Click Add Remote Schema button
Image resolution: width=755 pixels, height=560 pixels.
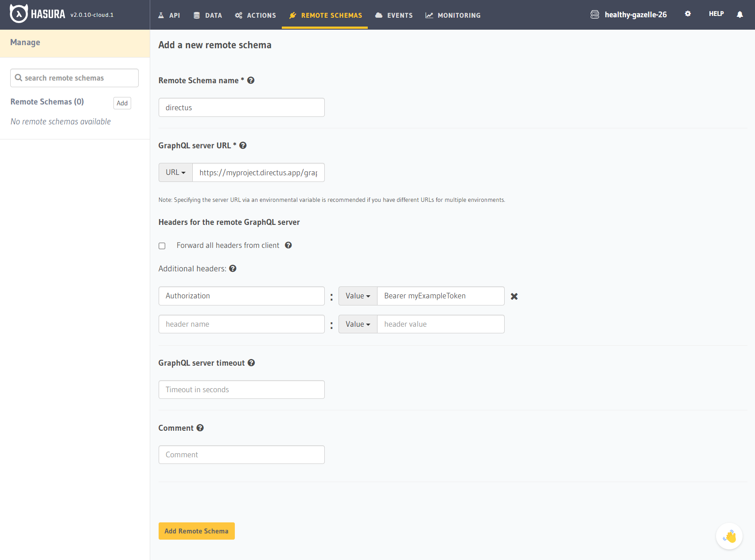coord(197,531)
